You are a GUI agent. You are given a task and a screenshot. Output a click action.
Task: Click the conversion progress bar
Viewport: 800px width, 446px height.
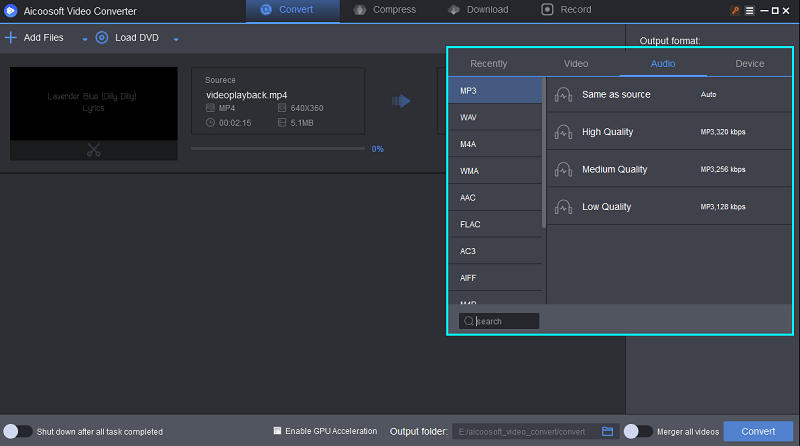[x=278, y=148]
